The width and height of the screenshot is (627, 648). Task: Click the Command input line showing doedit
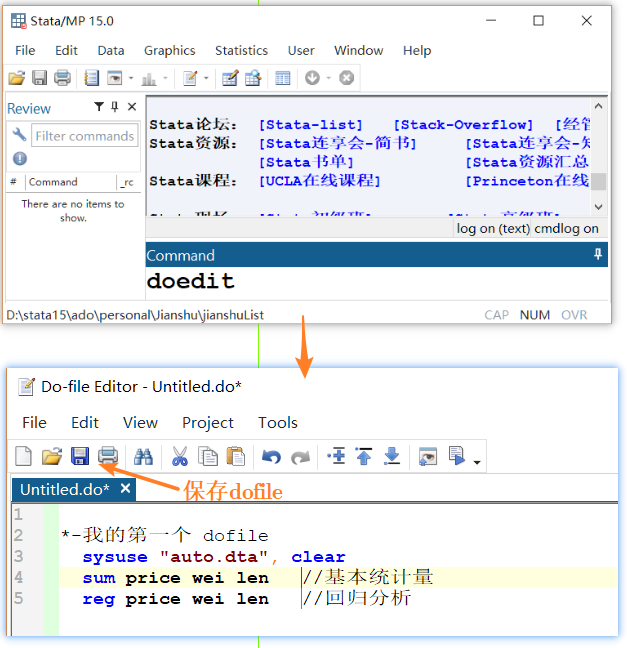pos(377,283)
